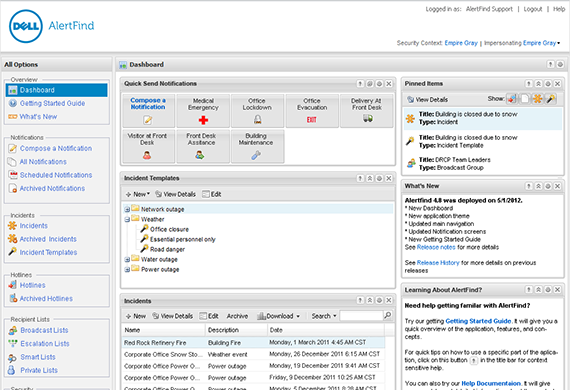Open the Impersonating Empire Gray dropdown
The width and height of the screenshot is (570, 390).
pyautogui.click(x=542, y=43)
